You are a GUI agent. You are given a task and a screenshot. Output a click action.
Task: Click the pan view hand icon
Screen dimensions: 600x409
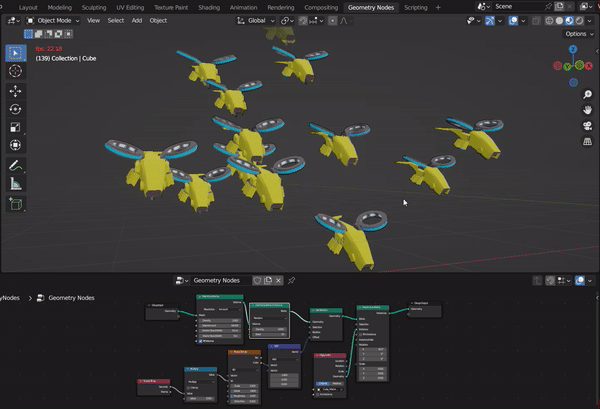click(x=587, y=110)
